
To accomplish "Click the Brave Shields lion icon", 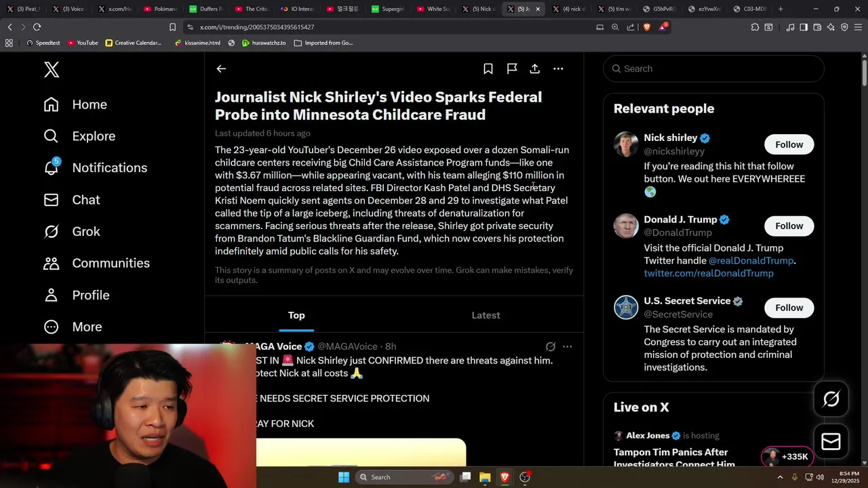I will [x=646, y=27].
